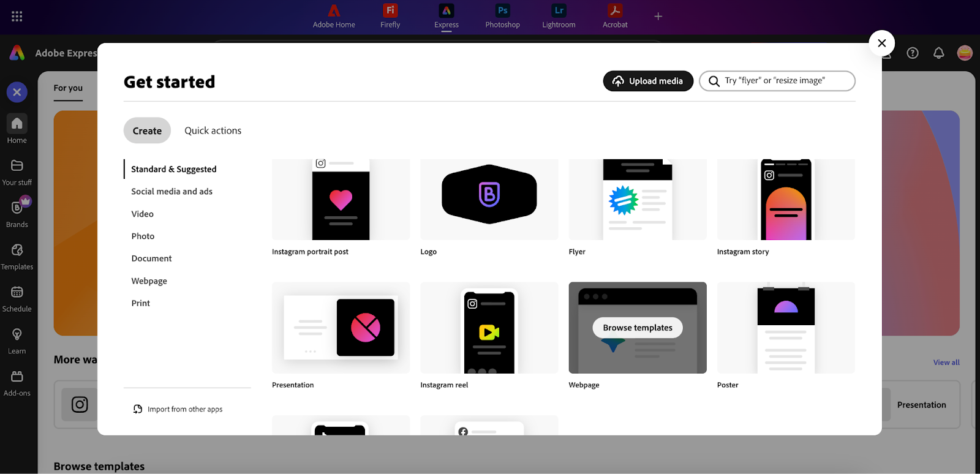Open the apps grid launcher icon

17,17
